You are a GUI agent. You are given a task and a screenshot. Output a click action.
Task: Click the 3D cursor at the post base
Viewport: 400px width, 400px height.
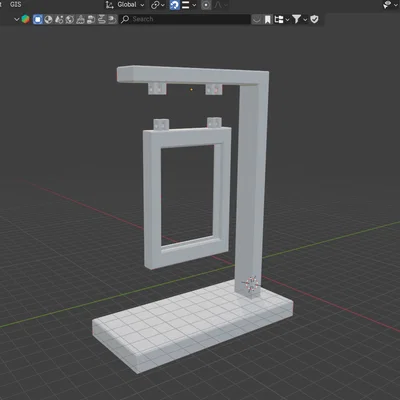[252, 284]
